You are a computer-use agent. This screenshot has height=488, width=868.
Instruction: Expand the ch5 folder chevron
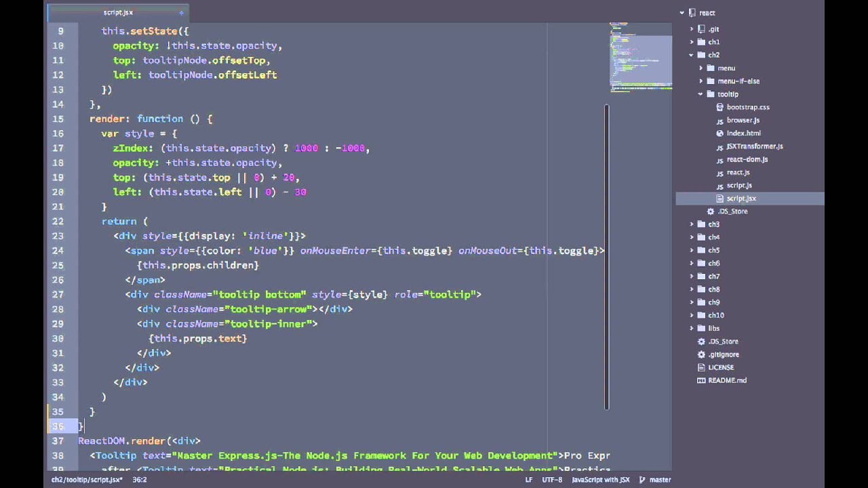tap(692, 250)
